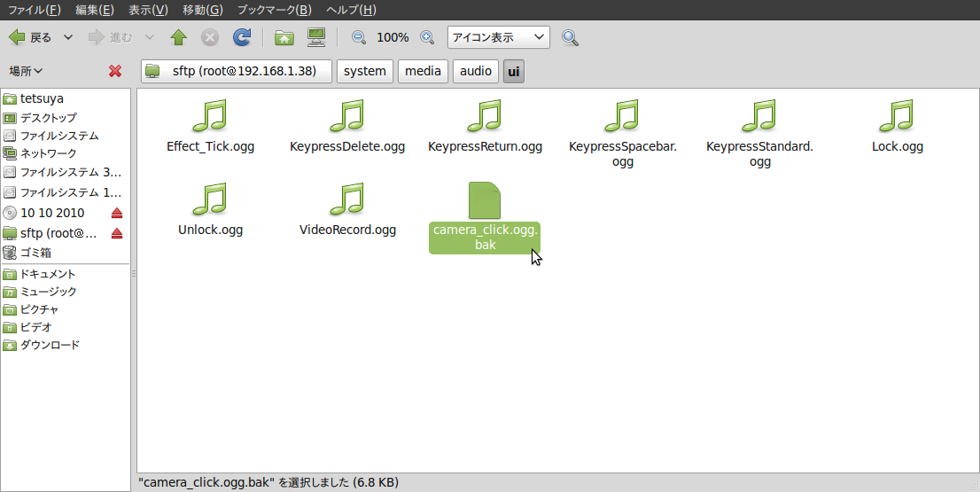
Task: Zoom out with the minus magnifier
Action: [x=359, y=37]
